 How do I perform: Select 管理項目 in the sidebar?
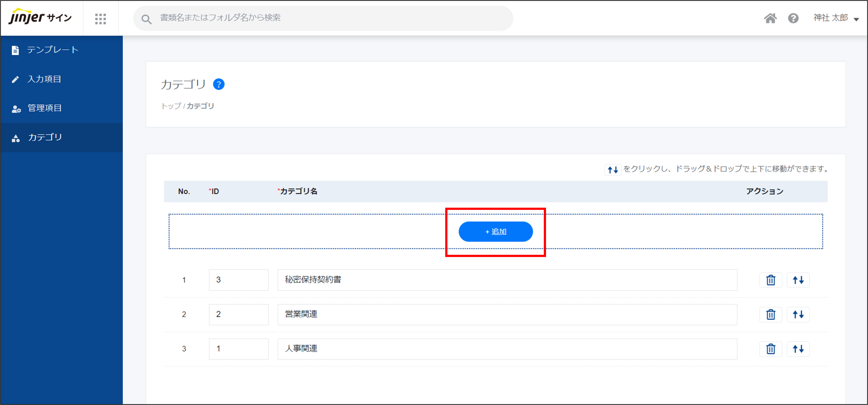coord(44,108)
